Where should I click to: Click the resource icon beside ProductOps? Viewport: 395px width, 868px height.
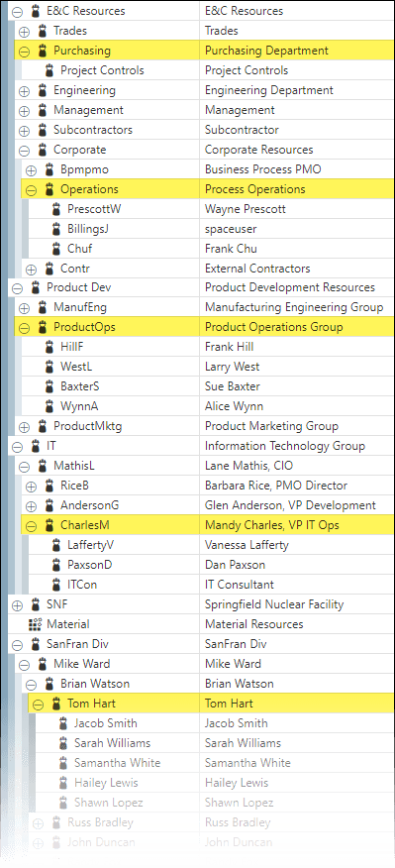pyautogui.click(x=42, y=327)
